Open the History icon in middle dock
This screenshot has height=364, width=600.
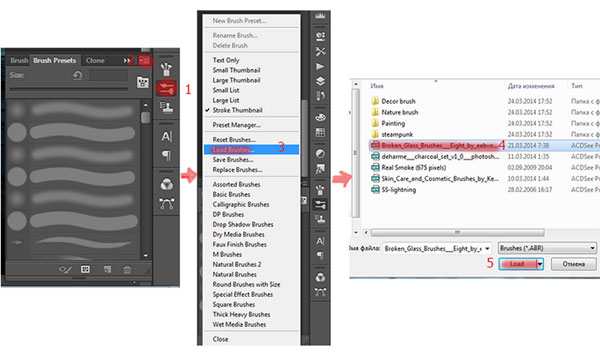(x=320, y=96)
